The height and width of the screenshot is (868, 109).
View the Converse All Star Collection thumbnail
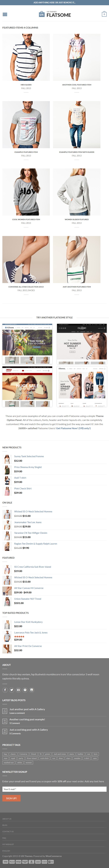(26, 259)
